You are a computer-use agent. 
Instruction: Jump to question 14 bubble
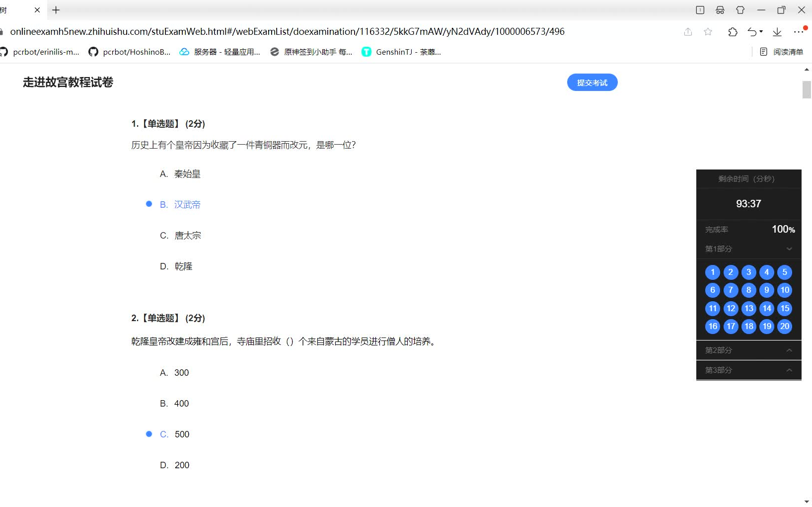(x=767, y=309)
